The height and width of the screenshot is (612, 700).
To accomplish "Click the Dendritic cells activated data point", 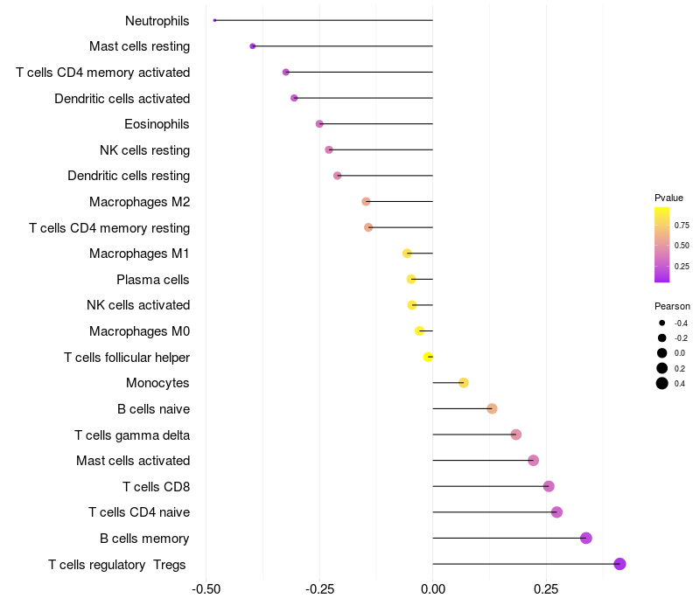I will pos(294,98).
